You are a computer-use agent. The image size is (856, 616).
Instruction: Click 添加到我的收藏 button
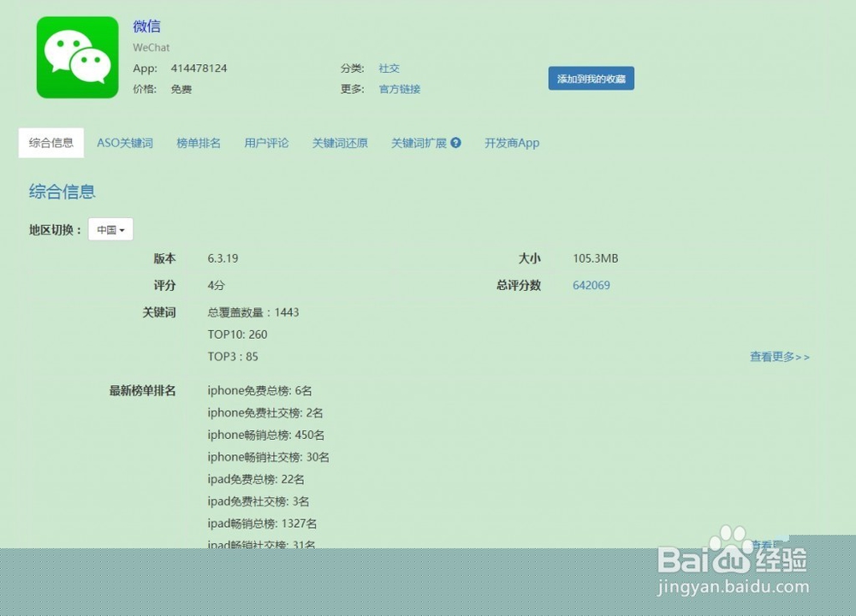(591, 79)
